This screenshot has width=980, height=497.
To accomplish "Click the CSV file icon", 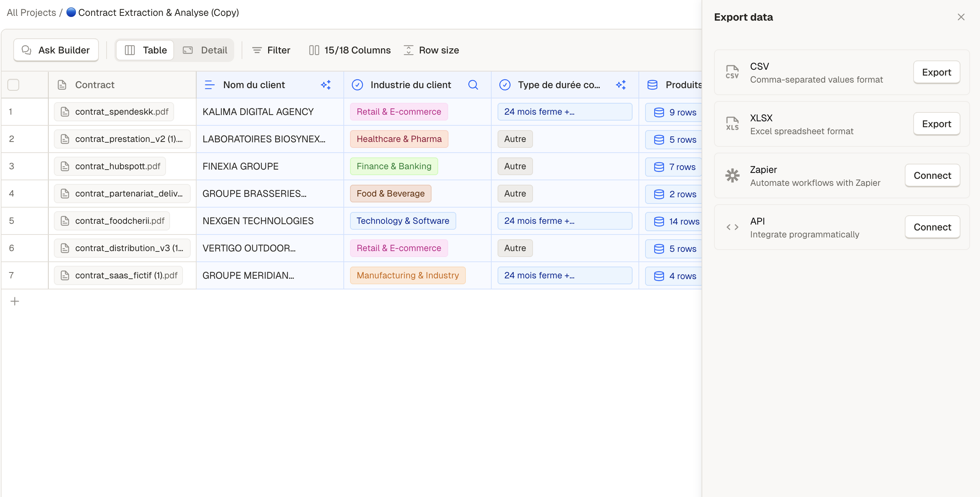I will point(732,72).
